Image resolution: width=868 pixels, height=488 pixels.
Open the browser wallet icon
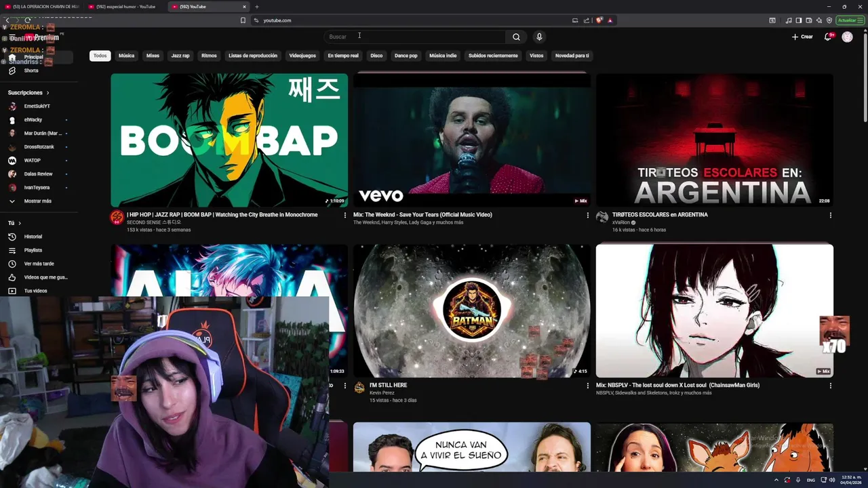tap(808, 20)
